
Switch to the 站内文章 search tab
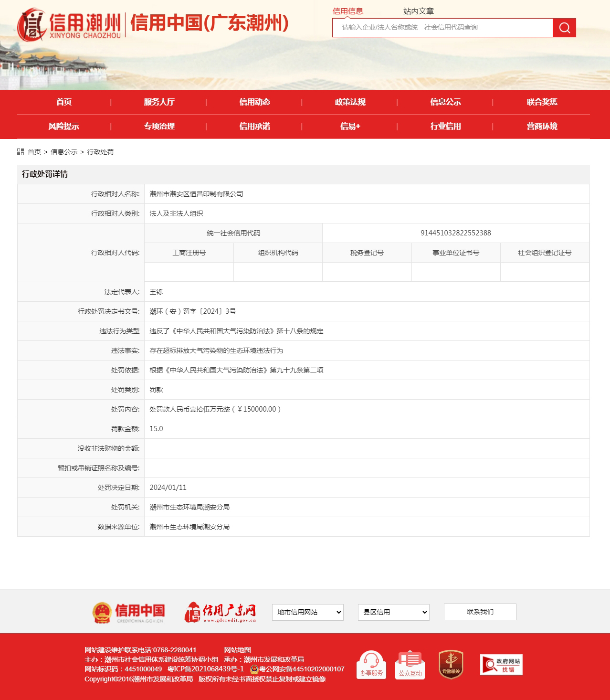419,11
